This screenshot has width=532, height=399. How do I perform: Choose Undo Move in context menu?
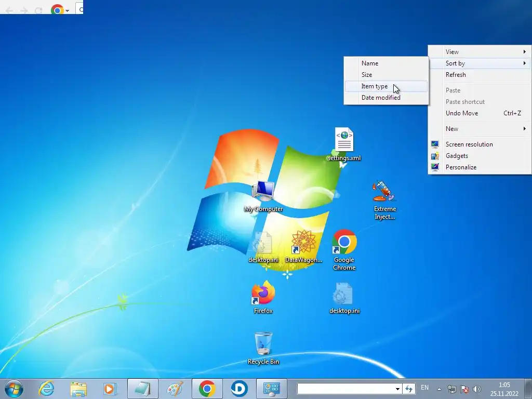(480, 113)
